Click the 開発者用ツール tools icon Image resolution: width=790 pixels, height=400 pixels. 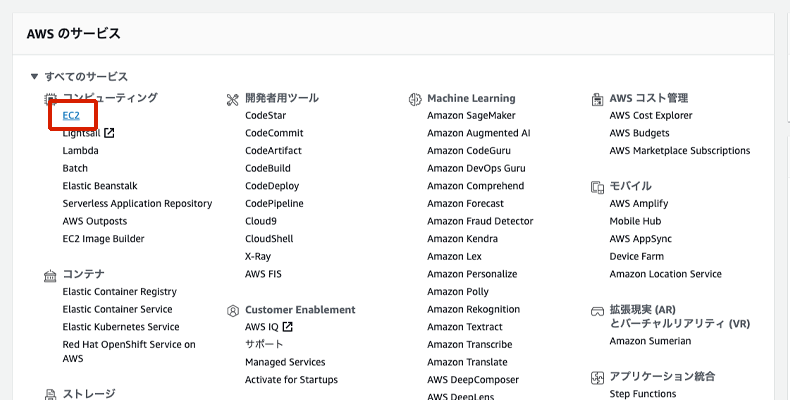tap(232, 100)
